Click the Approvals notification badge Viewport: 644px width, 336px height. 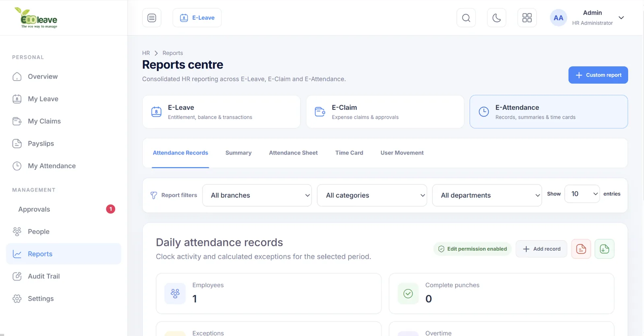tap(111, 209)
